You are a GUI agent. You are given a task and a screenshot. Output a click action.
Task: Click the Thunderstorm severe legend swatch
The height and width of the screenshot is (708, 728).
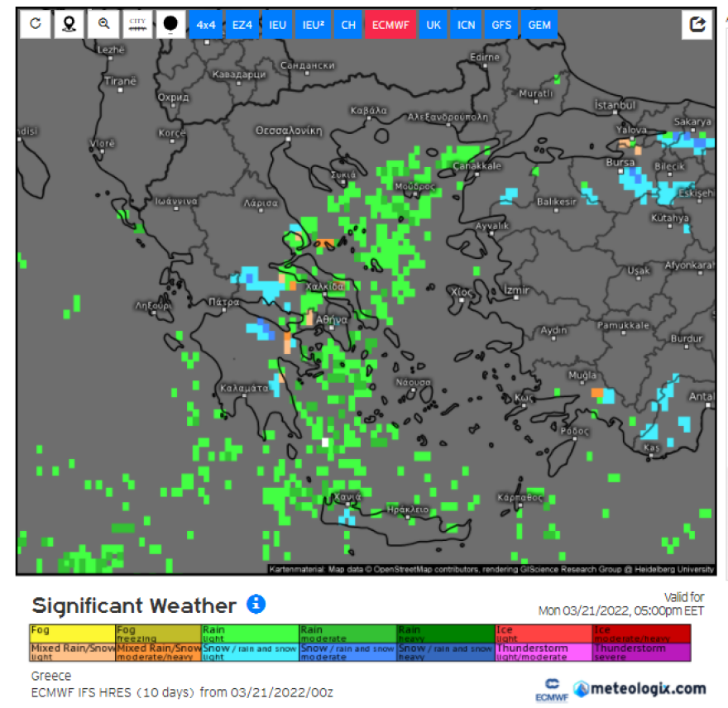pos(642,652)
